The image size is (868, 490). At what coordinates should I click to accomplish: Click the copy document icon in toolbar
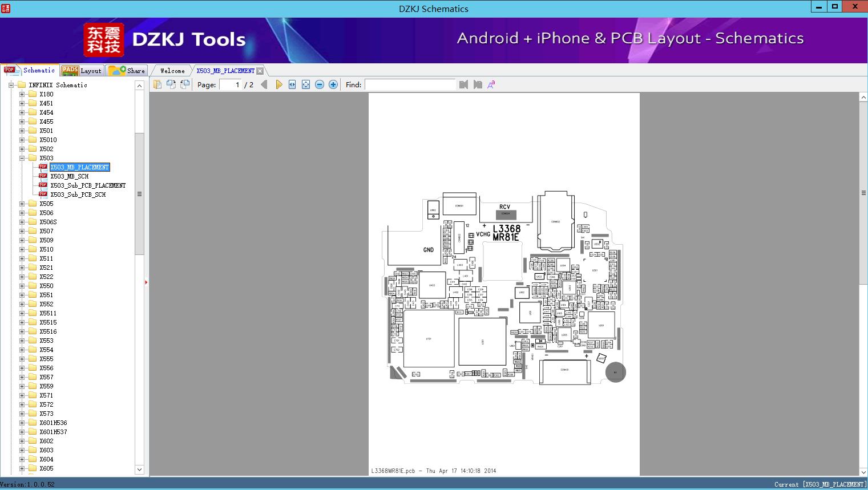pyautogui.click(x=158, y=84)
